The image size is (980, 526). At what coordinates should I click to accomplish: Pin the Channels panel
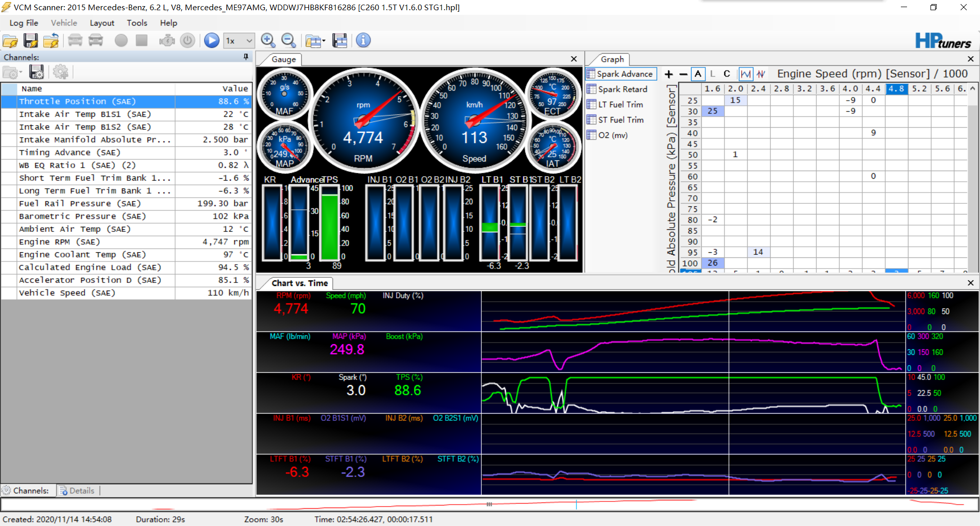click(246, 57)
